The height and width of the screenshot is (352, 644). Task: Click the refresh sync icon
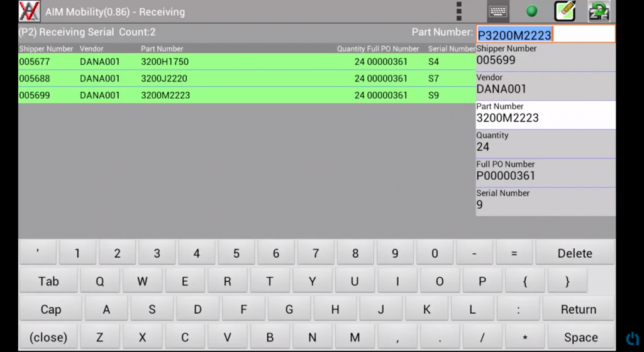point(599,11)
